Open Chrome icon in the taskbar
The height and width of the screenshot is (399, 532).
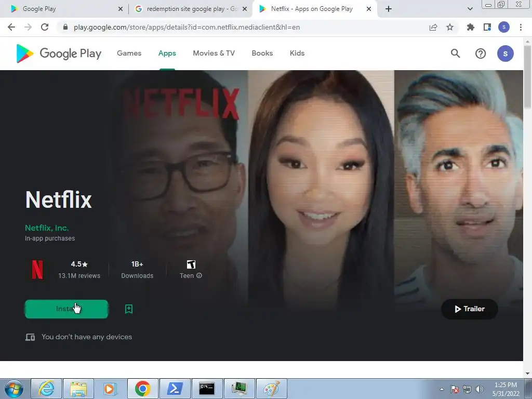tap(142, 389)
